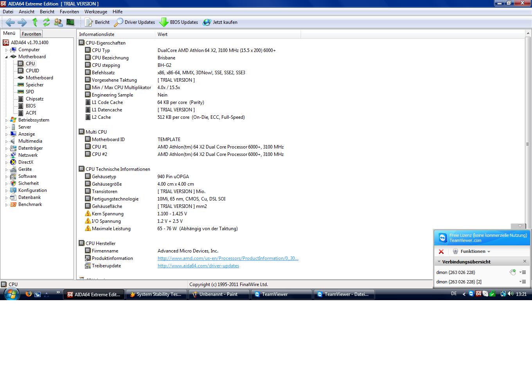Screen dimensions: 532x392
Task: Click the Konfiguration icon in tree
Action: pos(13,190)
